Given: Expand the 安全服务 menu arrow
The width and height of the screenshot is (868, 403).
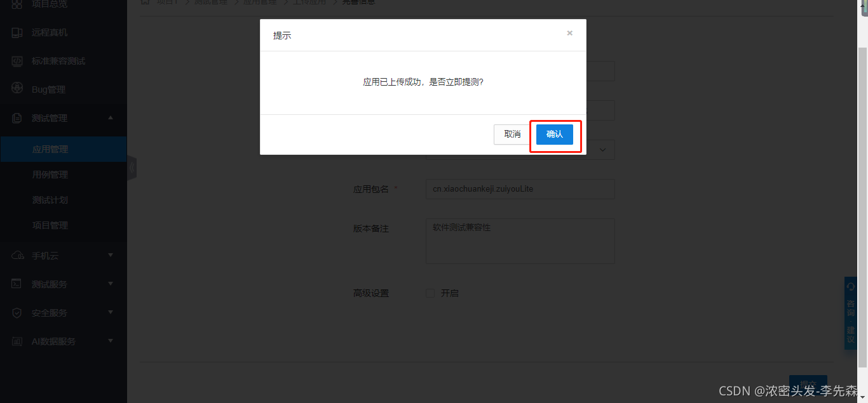Looking at the screenshot, I should click(x=111, y=312).
